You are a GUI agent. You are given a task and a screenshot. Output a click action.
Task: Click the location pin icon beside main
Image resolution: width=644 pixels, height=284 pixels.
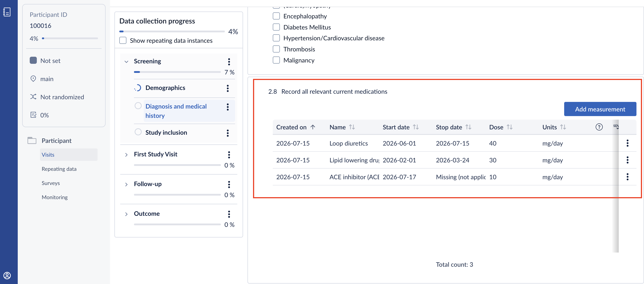(x=33, y=79)
